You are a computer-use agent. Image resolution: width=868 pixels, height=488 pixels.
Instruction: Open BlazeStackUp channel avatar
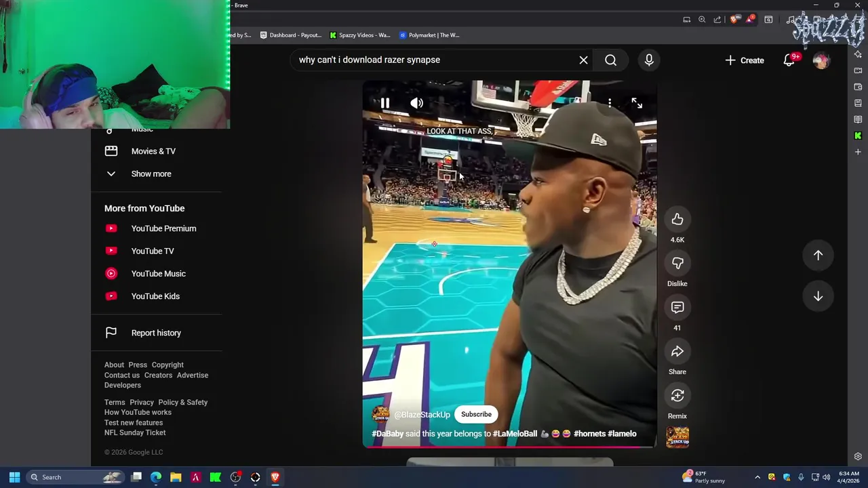tap(380, 414)
